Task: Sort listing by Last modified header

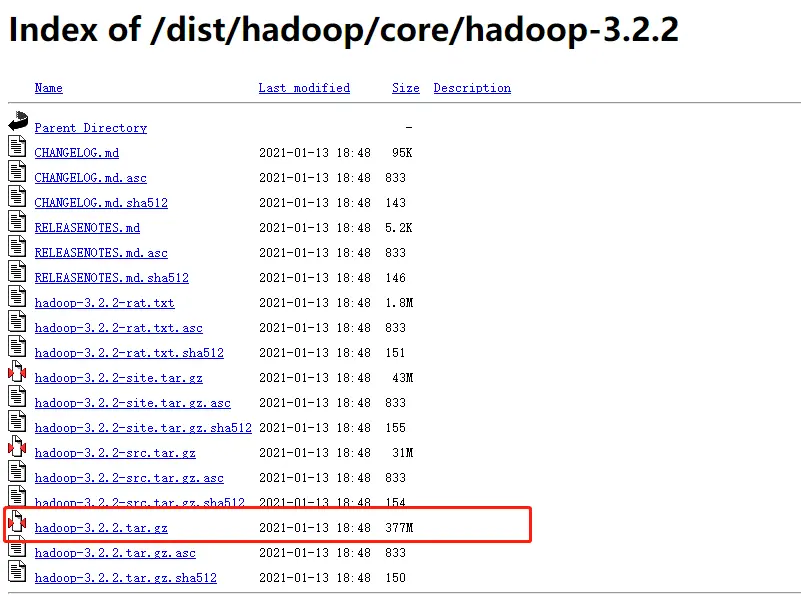Action: [x=304, y=88]
